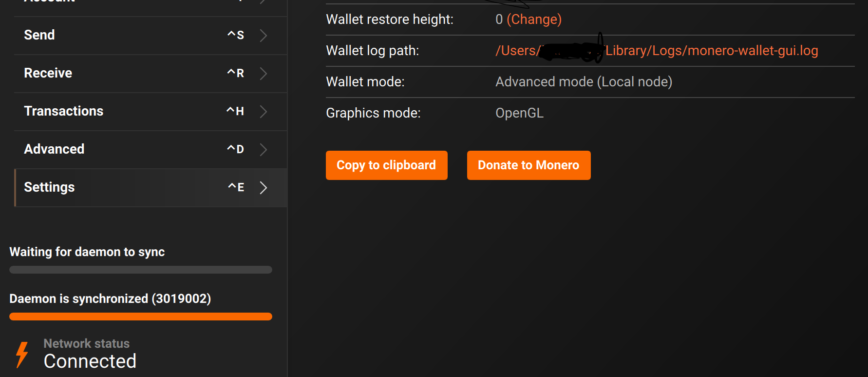Click Change next to wallet restore height
Viewport: 868px width, 377px height.
pyautogui.click(x=534, y=20)
